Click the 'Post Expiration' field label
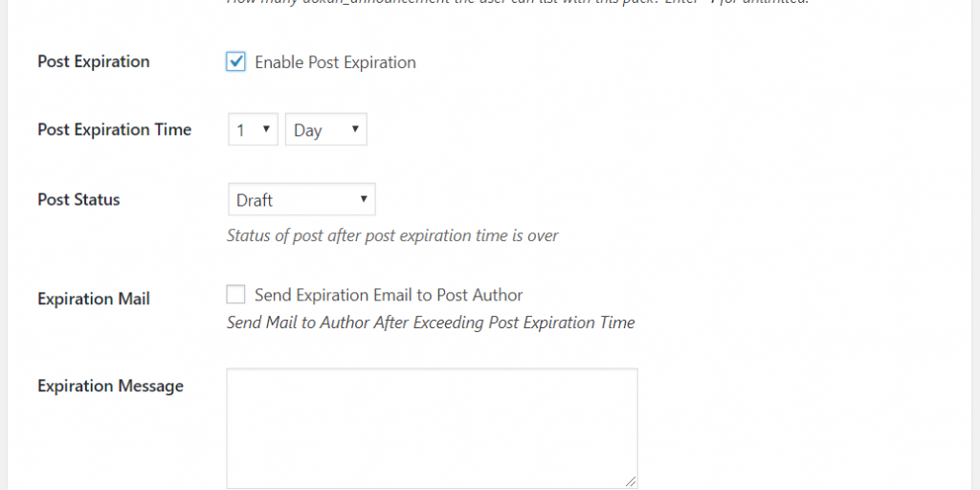The image size is (980, 490). [x=94, y=61]
